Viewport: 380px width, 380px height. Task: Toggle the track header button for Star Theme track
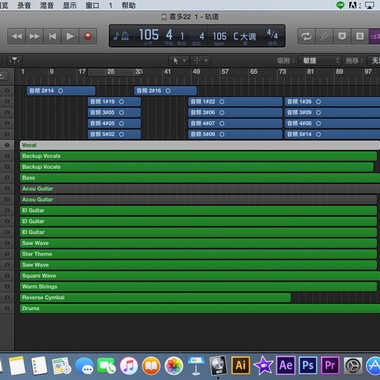tap(7, 254)
